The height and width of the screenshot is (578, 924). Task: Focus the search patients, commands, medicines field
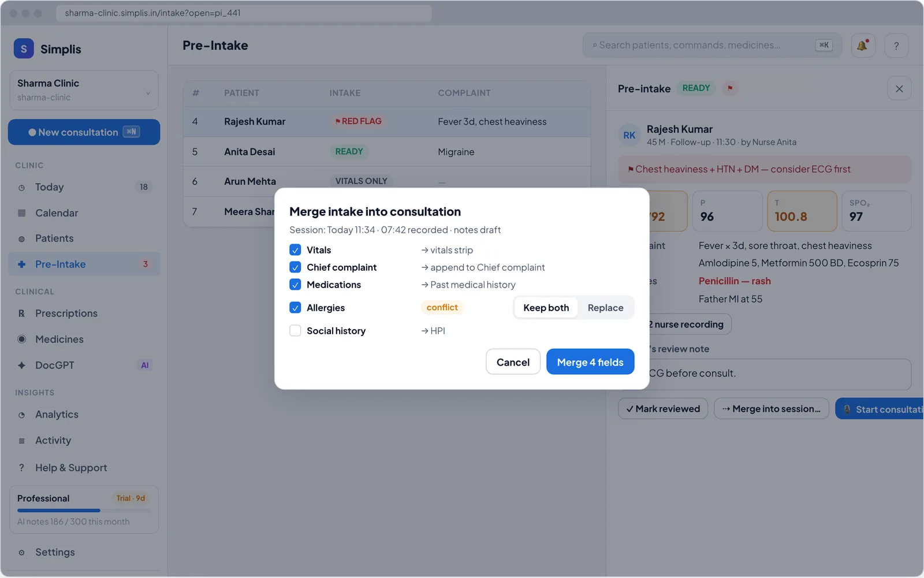point(712,45)
